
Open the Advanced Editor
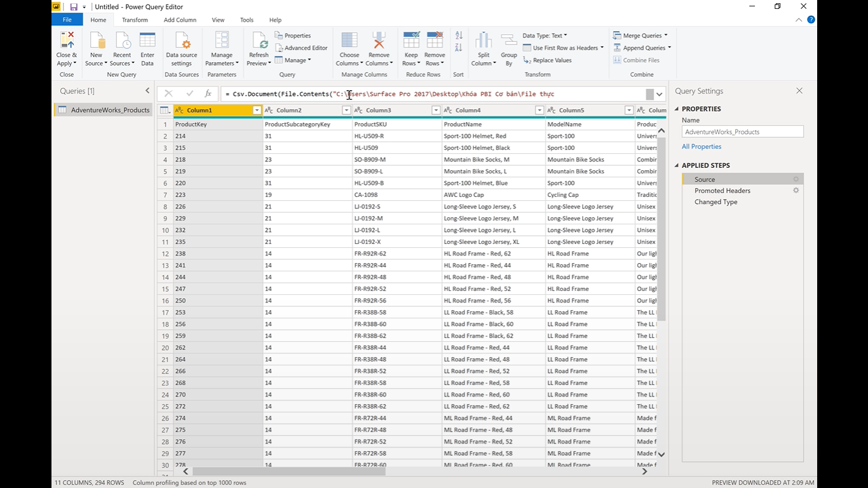301,48
